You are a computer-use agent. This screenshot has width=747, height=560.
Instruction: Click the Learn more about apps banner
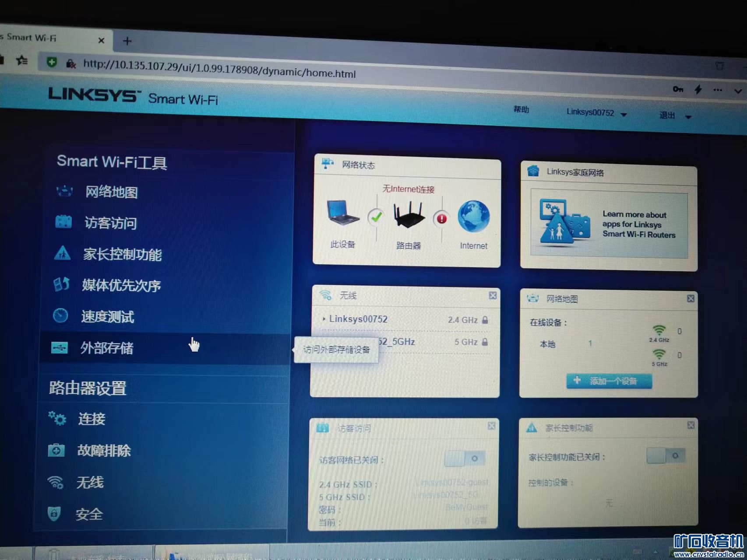click(x=609, y=224)
